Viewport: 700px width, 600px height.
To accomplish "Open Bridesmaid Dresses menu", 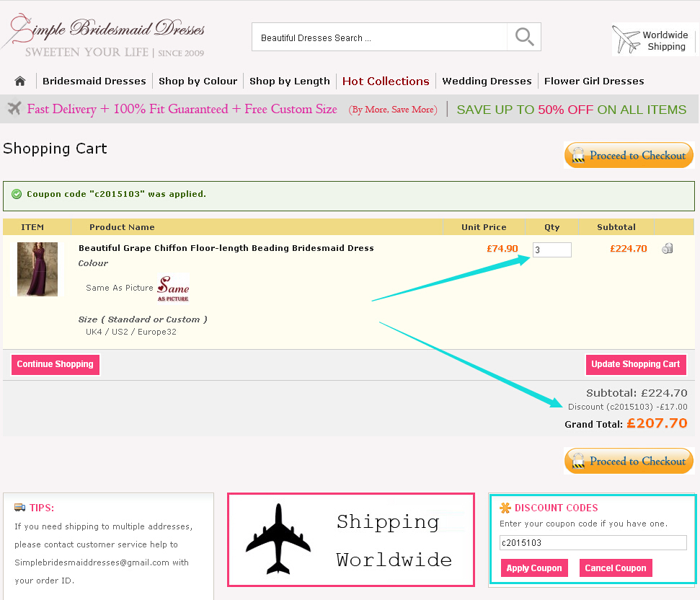I will (94, 81).
